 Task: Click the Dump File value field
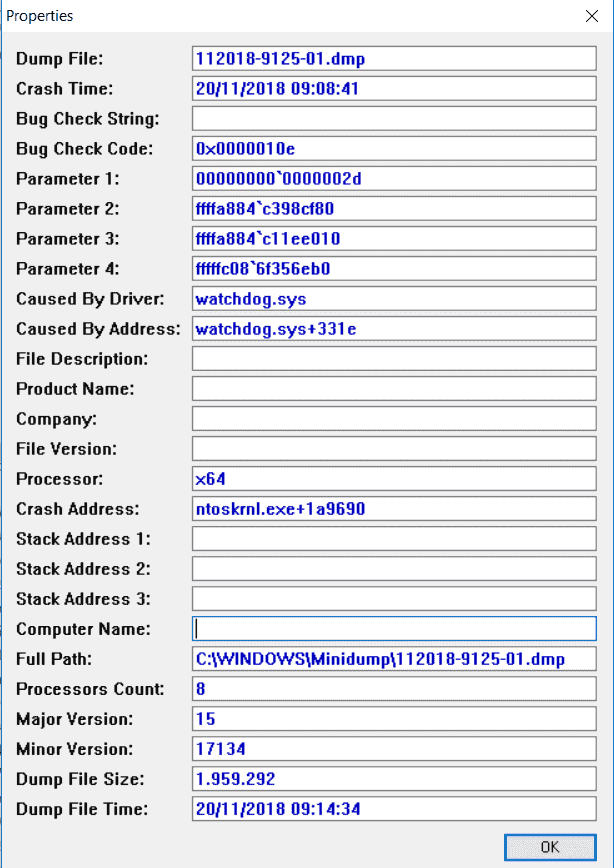coord(394,59)
